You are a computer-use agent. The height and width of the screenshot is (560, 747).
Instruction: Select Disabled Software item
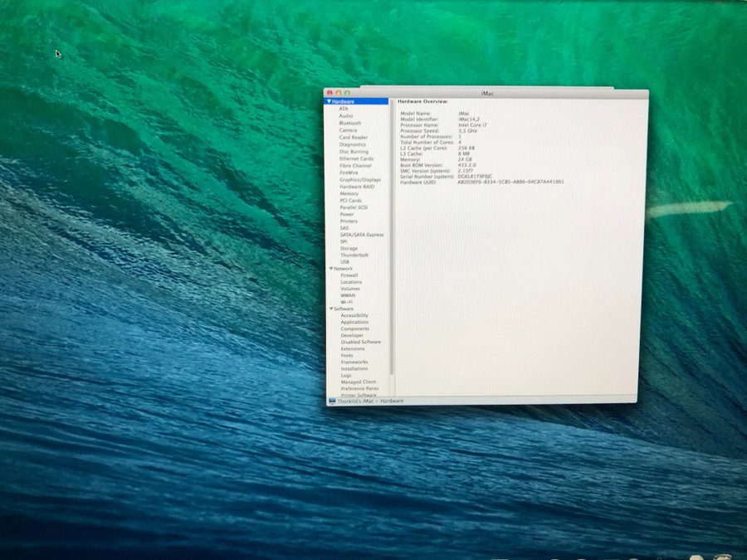point(361,342)
